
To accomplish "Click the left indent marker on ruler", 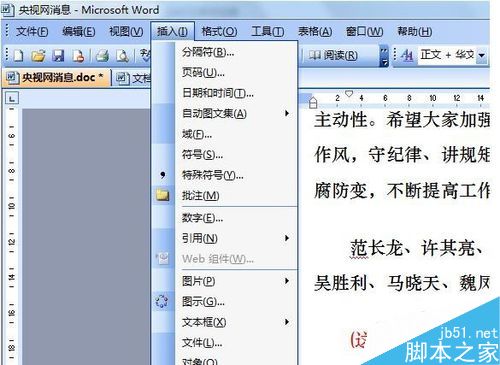I will click(313, 103).
